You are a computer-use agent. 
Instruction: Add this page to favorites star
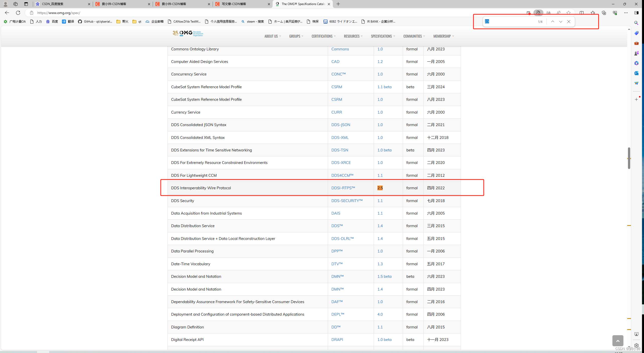click(x=569, y=13)
